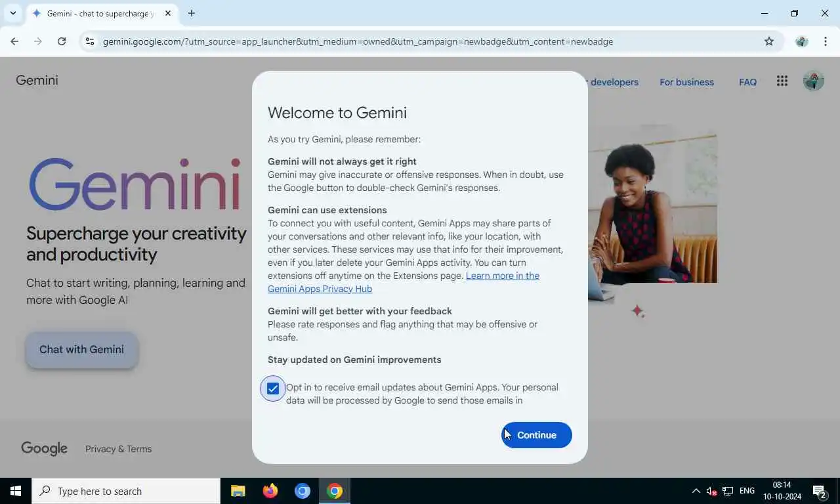The image size is (840, 504).
Task: Click the Chat with Gemini button
Action: [x=82, y=350]
